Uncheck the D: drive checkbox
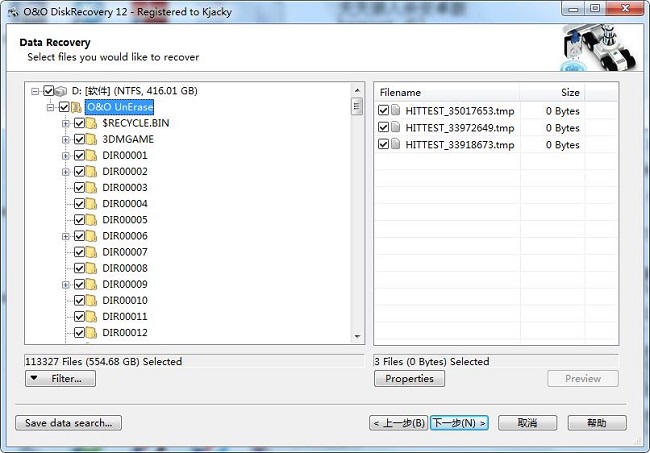650x453 pixels. 49,90
